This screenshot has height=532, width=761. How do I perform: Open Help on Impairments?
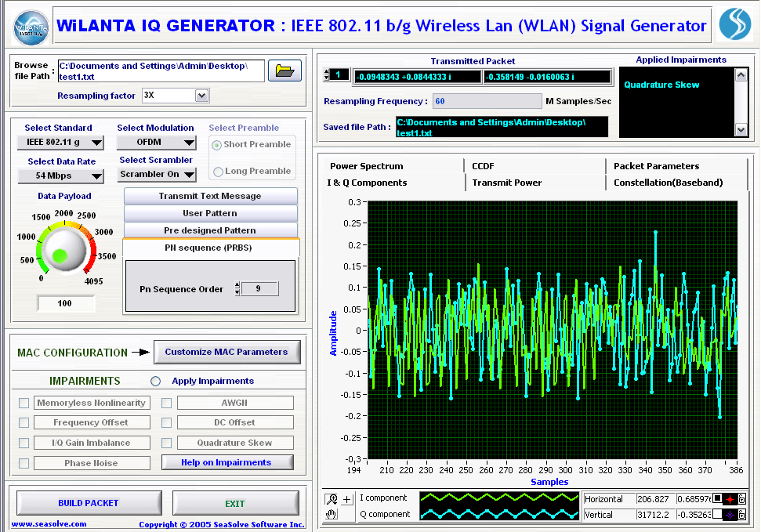coord(226,462)
